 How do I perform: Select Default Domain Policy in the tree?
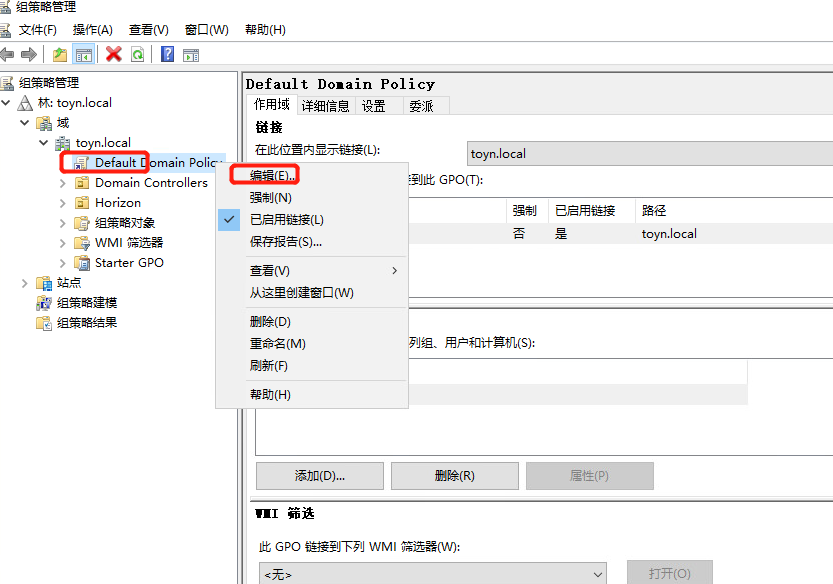[158, 163]
